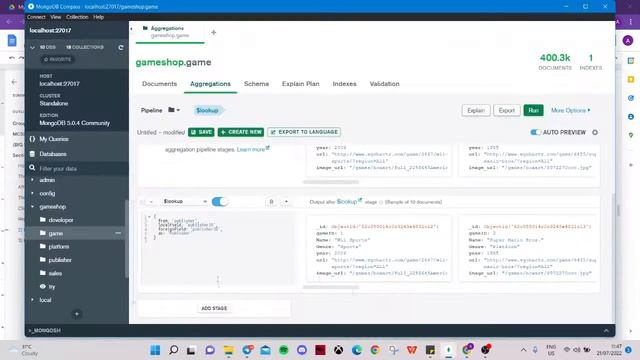Open the saved pipelines folder dropdown
The width and height of the screenshot is (640, 360).
(174, 110)
